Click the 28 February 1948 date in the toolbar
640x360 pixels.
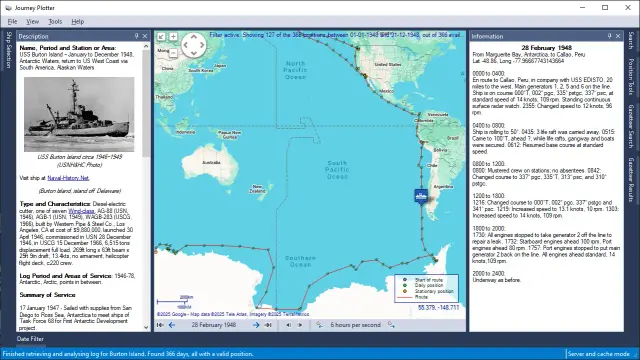point(214,325)
